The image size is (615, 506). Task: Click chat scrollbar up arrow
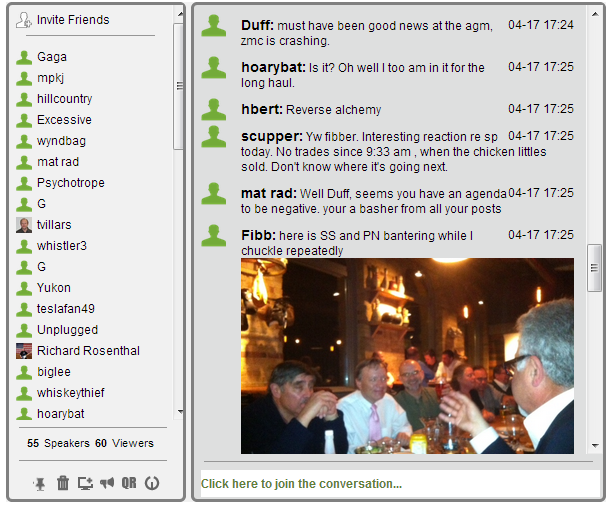tap(595, 15)
